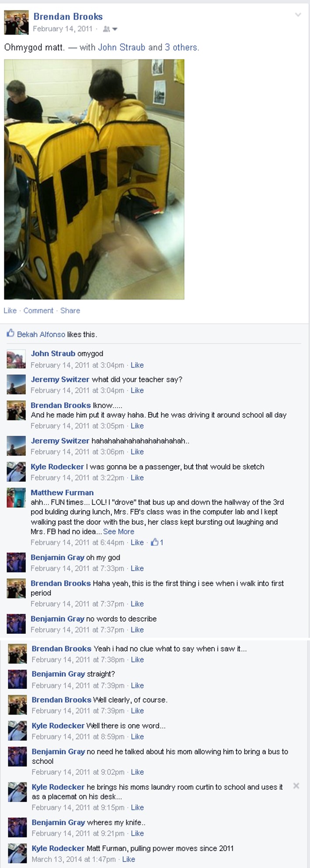Open the yellow bus photo

[94, 179]
